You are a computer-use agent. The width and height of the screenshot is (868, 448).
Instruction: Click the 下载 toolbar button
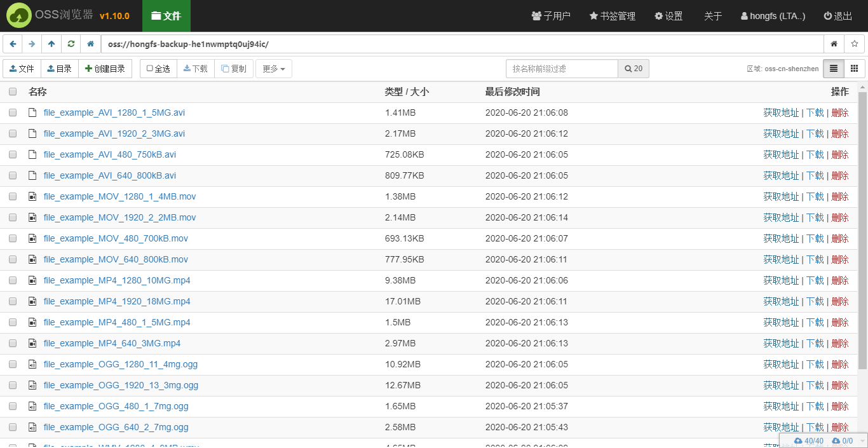pos(196,69)
